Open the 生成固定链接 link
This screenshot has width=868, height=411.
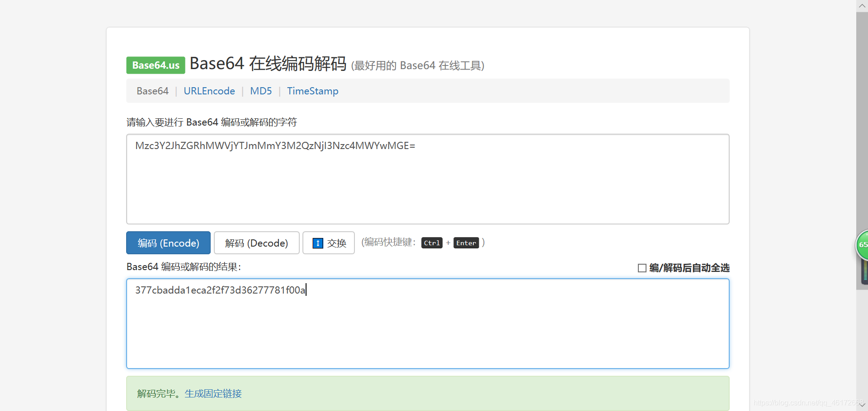pos(213,393)
